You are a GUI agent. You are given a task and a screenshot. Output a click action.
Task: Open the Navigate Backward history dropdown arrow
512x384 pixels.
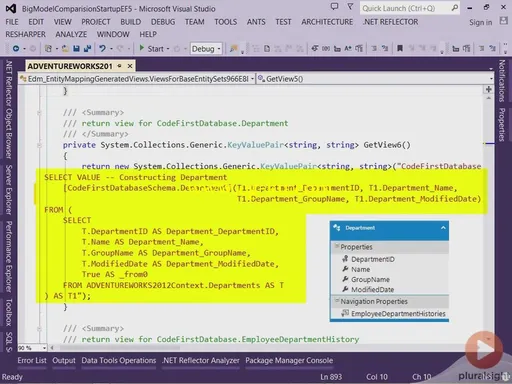click(24, 49)
